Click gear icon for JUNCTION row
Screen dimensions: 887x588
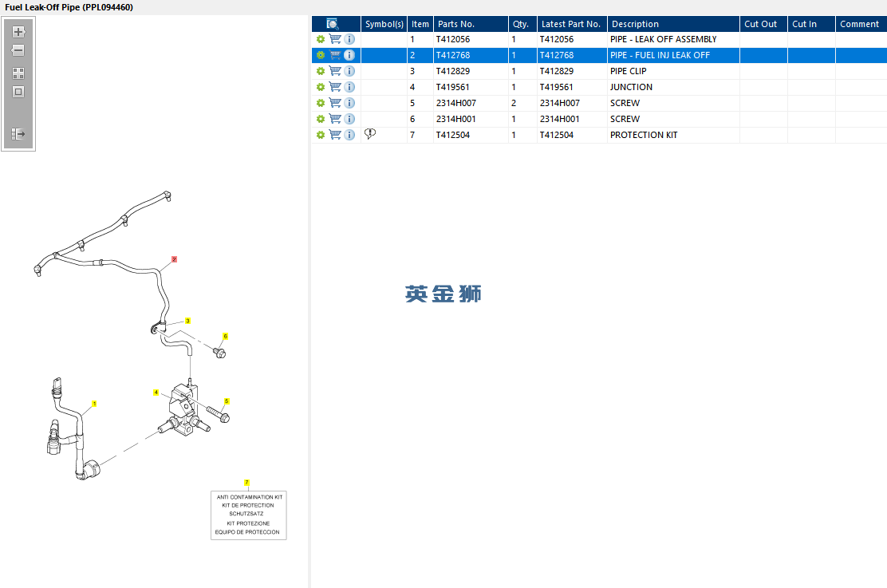320,87
